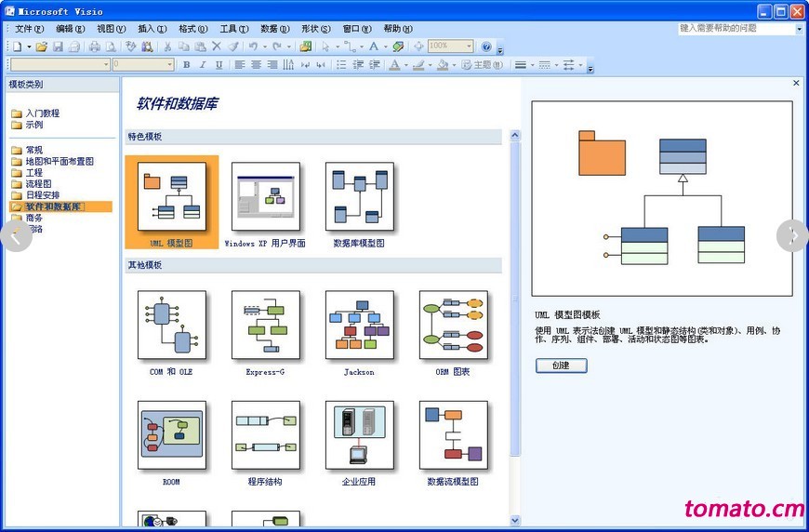Click the Help question mark icon
This screenshot has width=809, height=532.
point(486,47)
